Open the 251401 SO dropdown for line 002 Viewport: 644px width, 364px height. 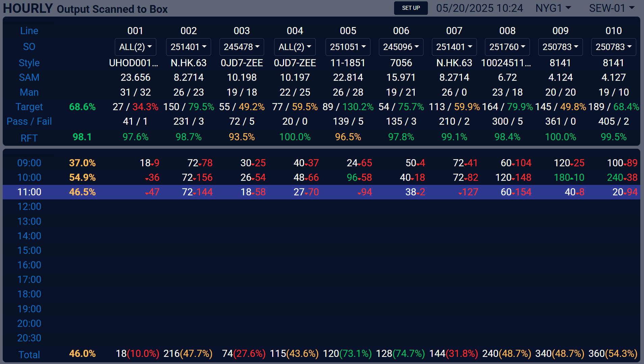pos(188,47)
